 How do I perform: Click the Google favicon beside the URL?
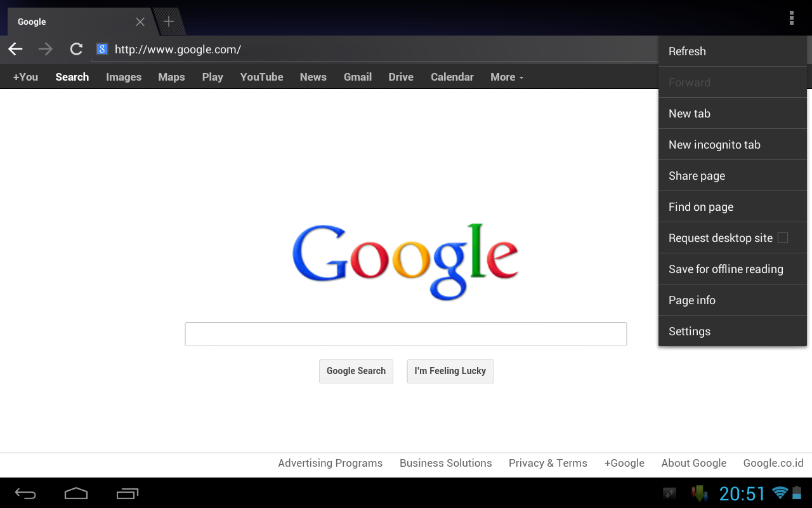(101, 49)
